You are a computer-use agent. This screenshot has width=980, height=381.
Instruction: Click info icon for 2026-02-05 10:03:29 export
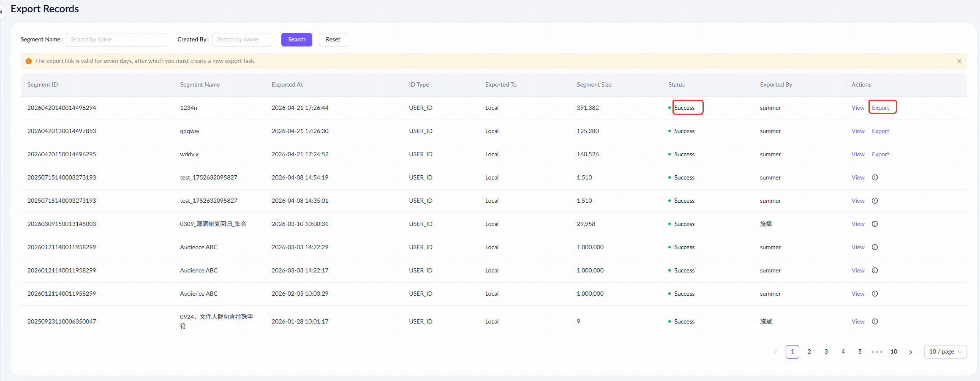point(875,294)
